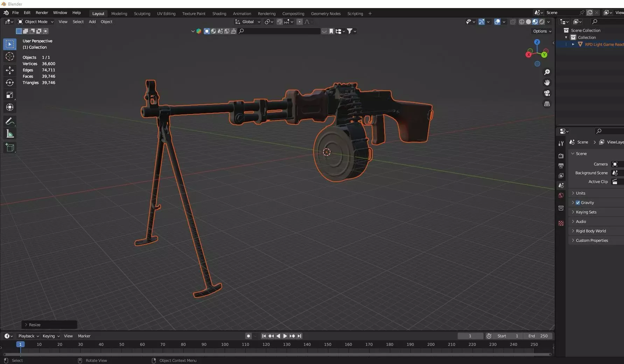624x364 pixels.
Task: Toggle camera view with camera icon
Action: click(x=547, y=93)
